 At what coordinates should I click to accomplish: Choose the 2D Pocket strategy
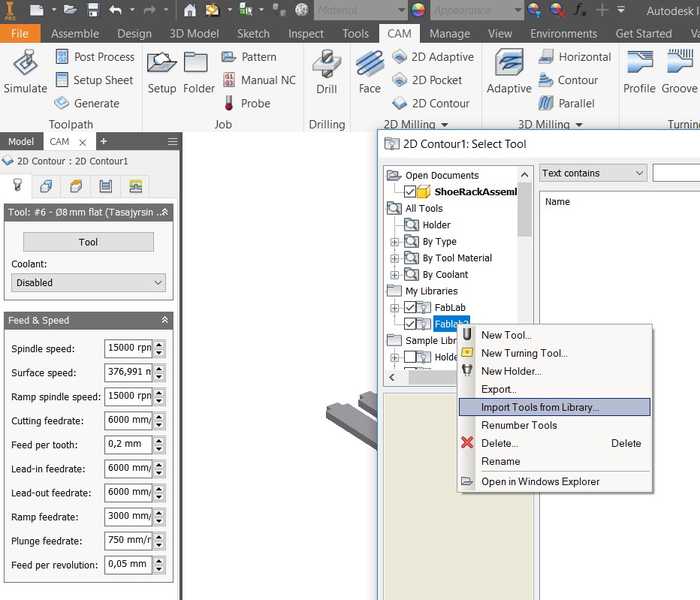point(427,80)
